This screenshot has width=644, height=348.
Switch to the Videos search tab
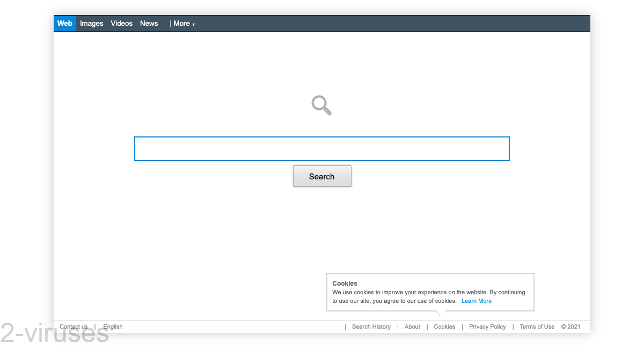121,23
